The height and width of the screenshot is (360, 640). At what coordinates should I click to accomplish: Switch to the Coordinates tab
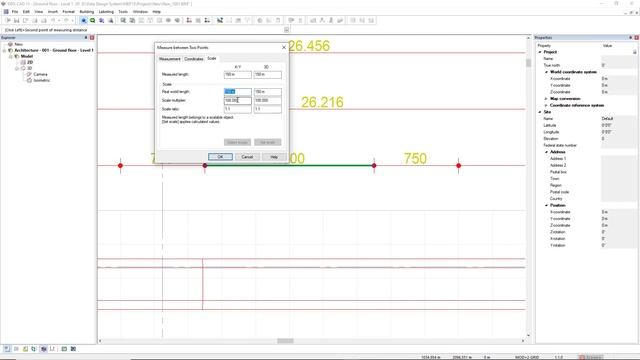click(x=193, y=59)
